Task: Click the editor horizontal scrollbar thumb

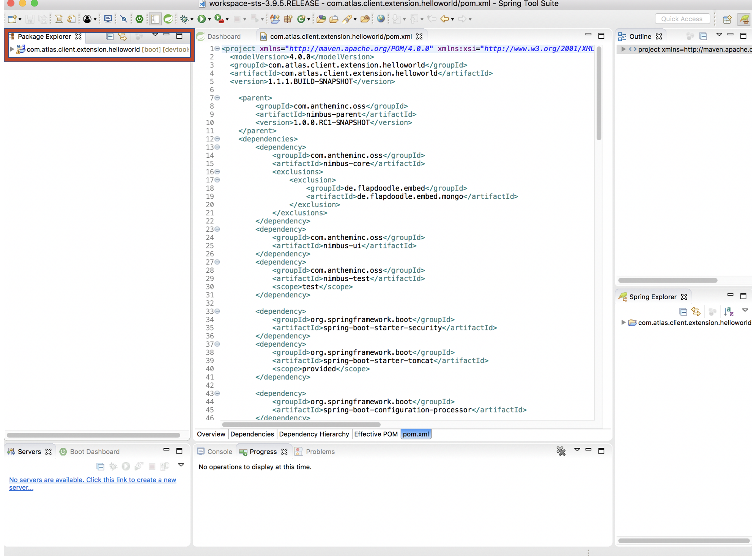Action: [x=301, y=424]
